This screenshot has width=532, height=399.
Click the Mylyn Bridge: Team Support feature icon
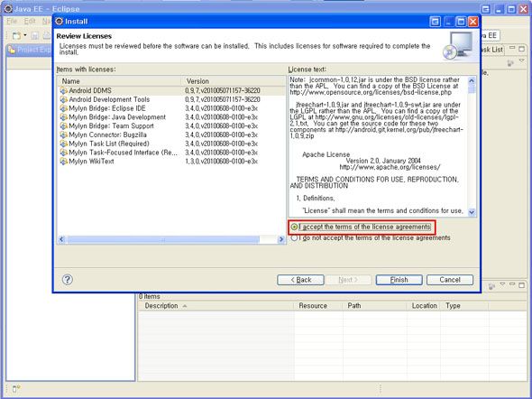point(63,126)
